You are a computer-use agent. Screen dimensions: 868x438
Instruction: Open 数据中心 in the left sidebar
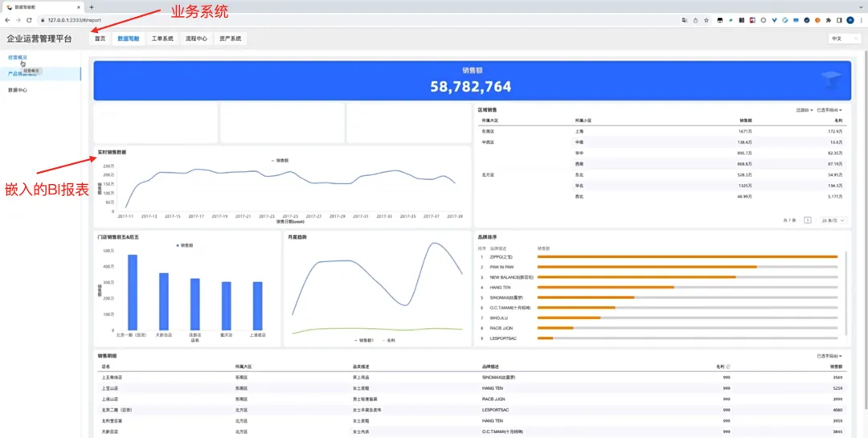(x=17, y=90)
